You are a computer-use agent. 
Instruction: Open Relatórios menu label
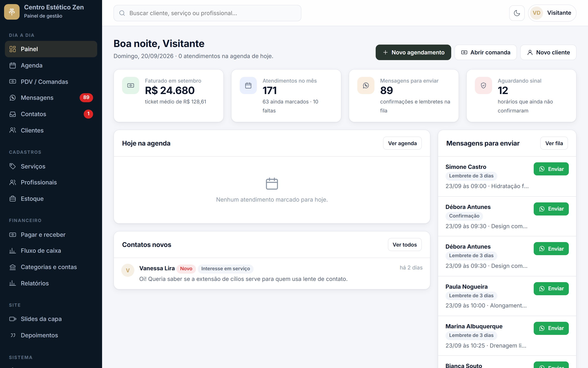35,283
